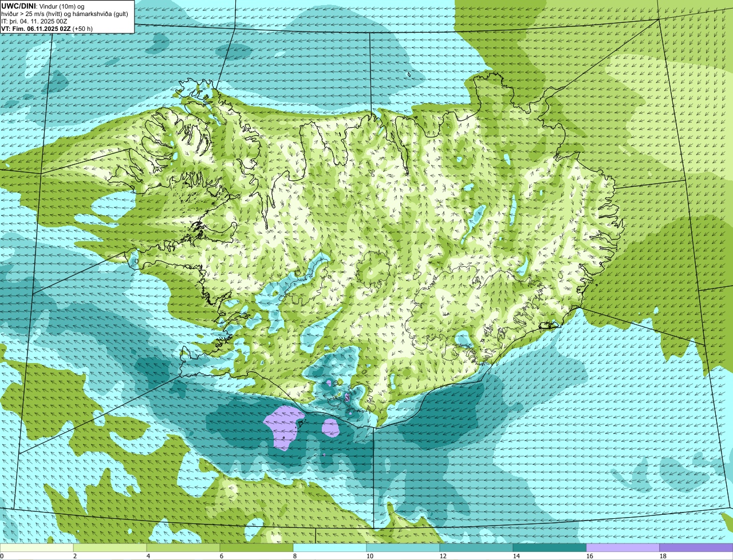Click the light green 4–6 m/s legend swatch
Viewport: 733px width, 560px height.
[183, 548]
